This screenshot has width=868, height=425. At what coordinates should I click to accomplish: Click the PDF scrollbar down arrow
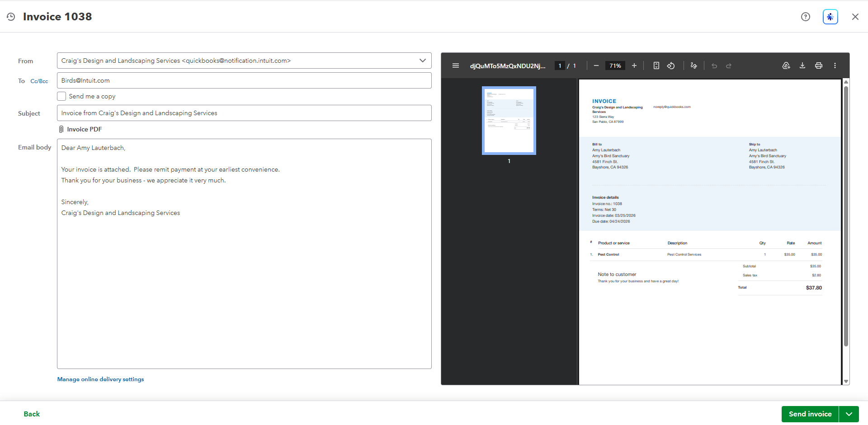[x=846, y=382]
